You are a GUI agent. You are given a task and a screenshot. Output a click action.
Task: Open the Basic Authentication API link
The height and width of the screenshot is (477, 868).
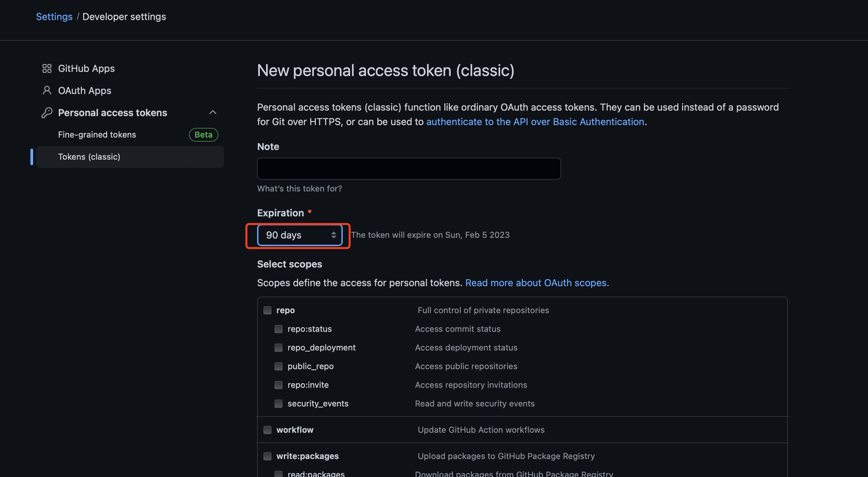click(x=535, y=122)
